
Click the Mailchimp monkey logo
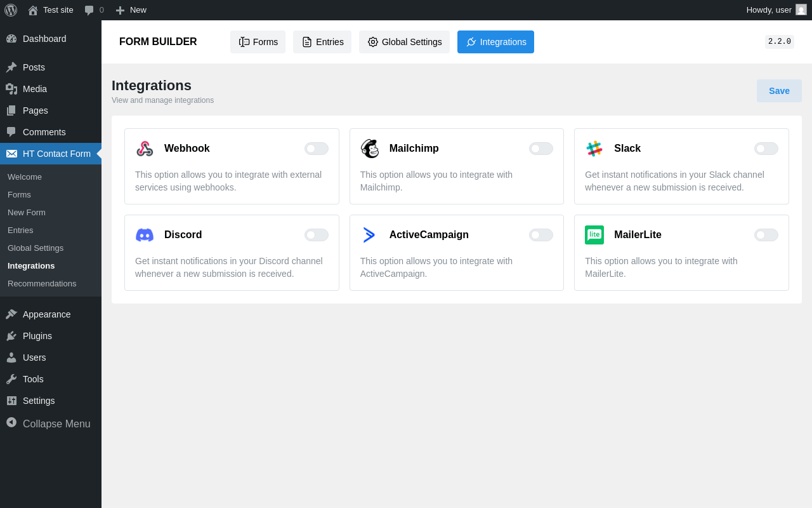click(x=370, y=149)
